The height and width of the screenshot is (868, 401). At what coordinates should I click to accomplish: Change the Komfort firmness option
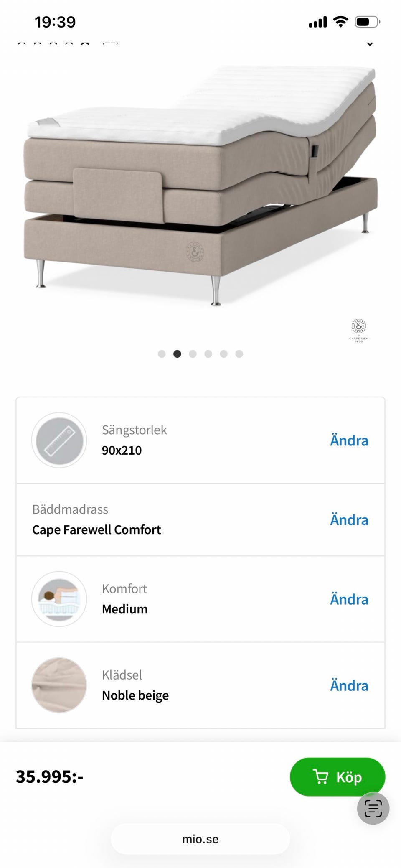(x=349, y=599)
